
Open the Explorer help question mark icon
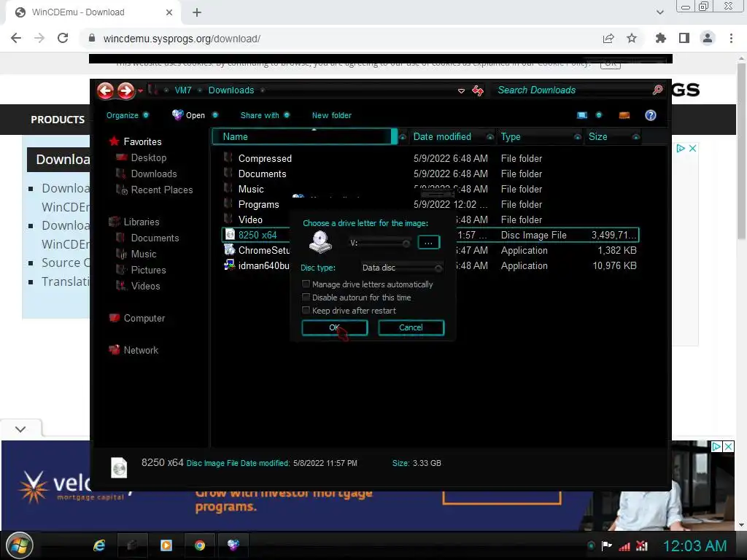(650, 115)
